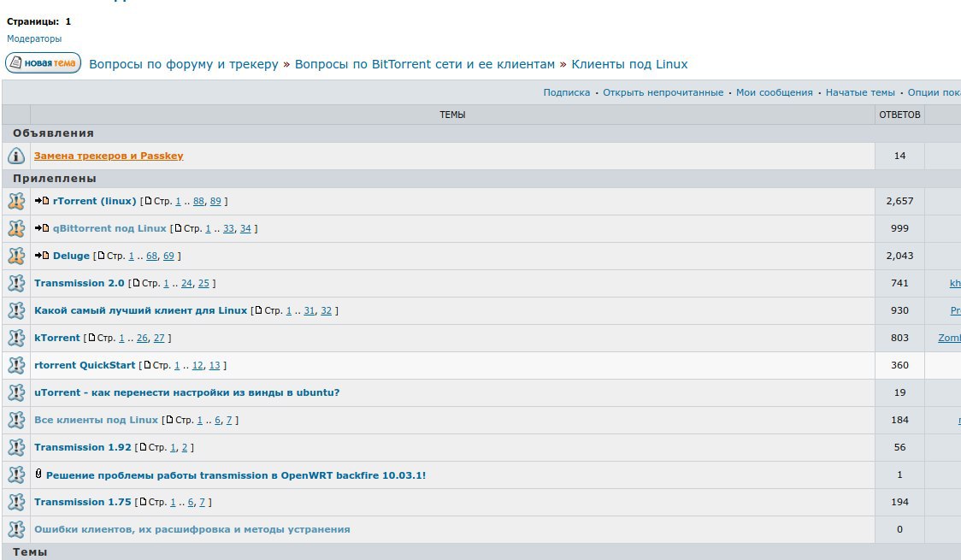Click info icon beside Замена трекеров announcement

(16, 156)
